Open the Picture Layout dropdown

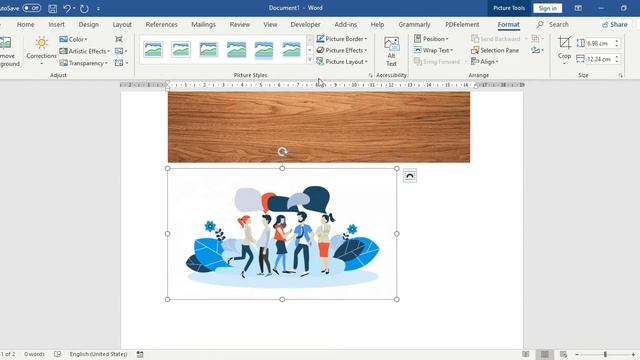342,62
